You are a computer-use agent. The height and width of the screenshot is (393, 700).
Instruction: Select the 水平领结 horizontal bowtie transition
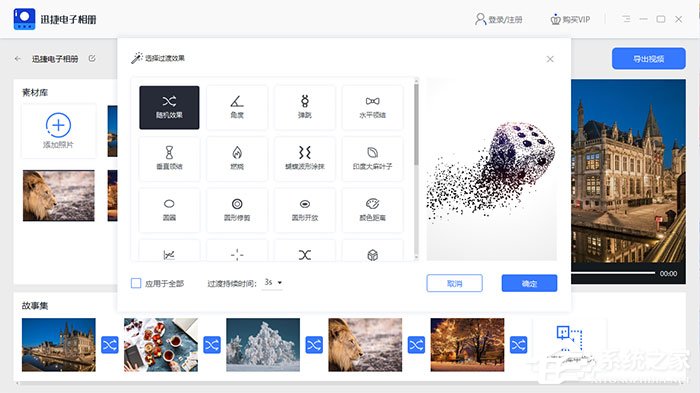coord(373,108)
